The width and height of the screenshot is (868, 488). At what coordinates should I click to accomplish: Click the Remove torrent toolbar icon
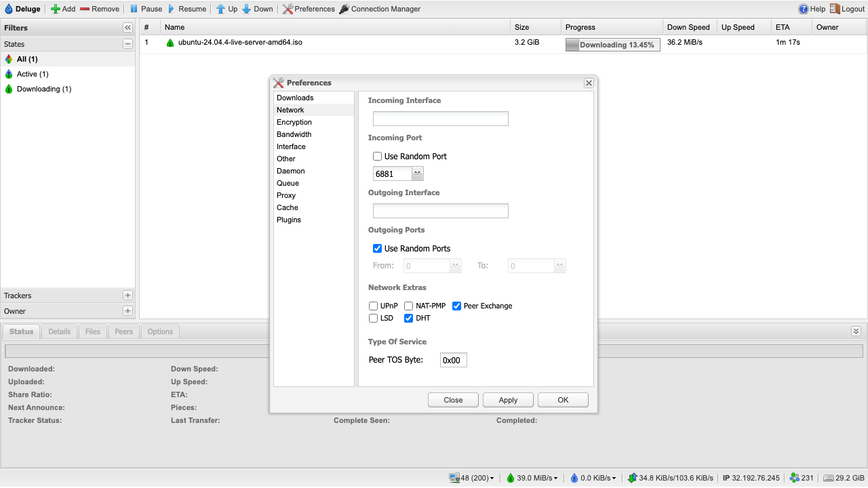tap(85, 9)
